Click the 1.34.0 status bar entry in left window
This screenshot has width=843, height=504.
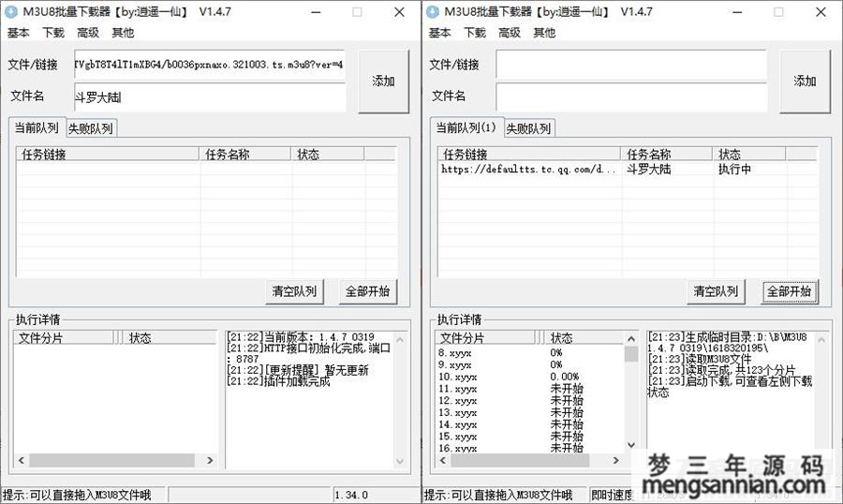point(351,495)
